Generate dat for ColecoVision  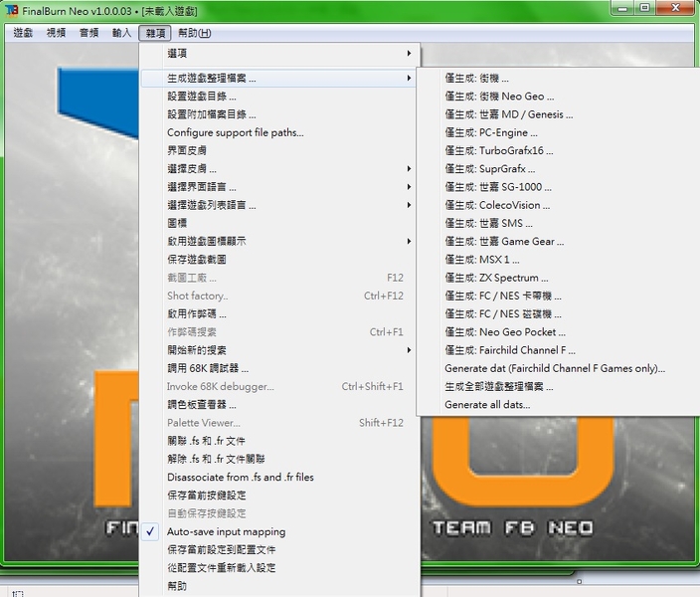click(x=559, y=205)
